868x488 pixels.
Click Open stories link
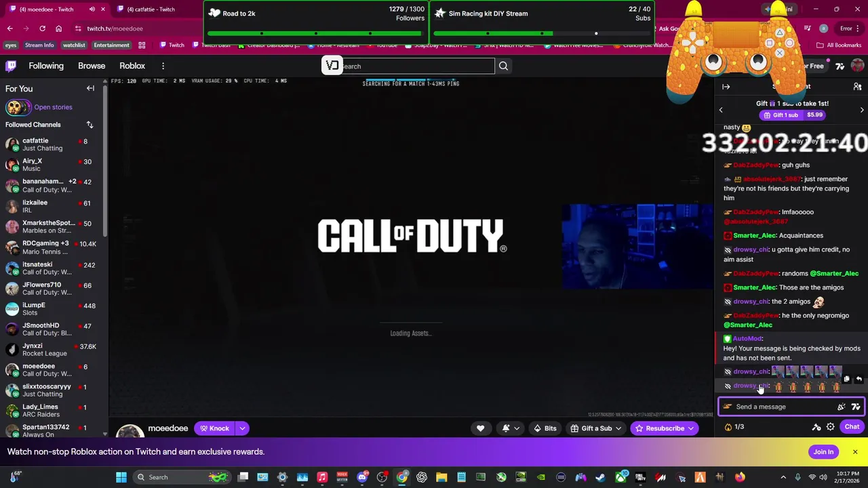coord(53,107)
